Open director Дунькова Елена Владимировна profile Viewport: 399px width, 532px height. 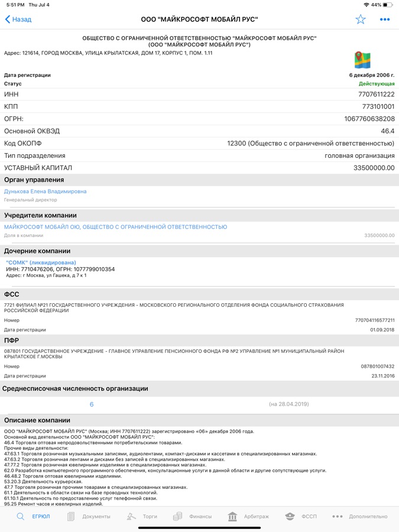[x=46, y=192]
